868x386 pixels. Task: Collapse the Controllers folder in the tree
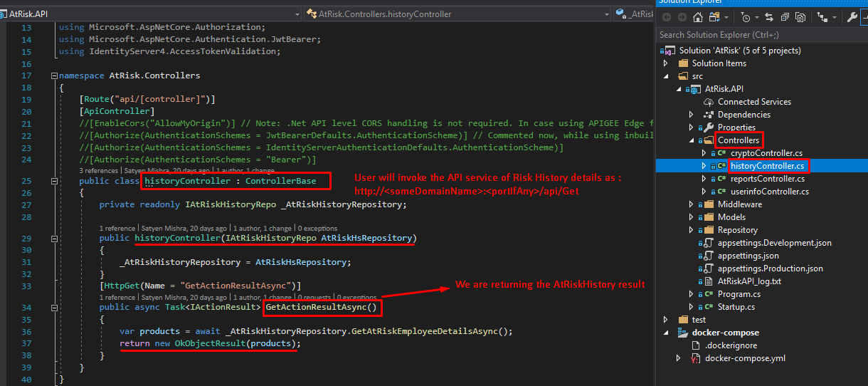pyautogui.click(x=692, y=140)
